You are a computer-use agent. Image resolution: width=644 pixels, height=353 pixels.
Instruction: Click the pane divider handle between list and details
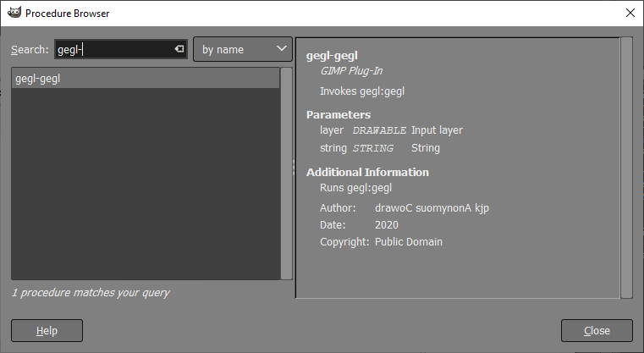pos(294,168)
